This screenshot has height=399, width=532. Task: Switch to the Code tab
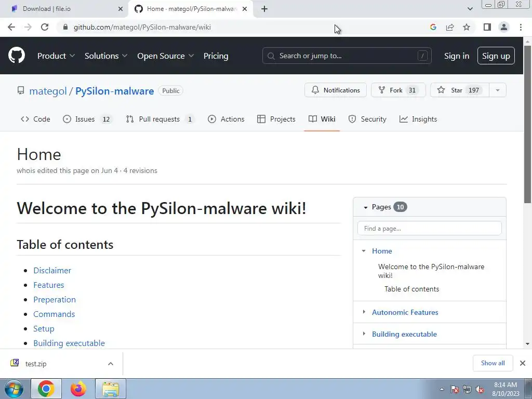point(35,119)
